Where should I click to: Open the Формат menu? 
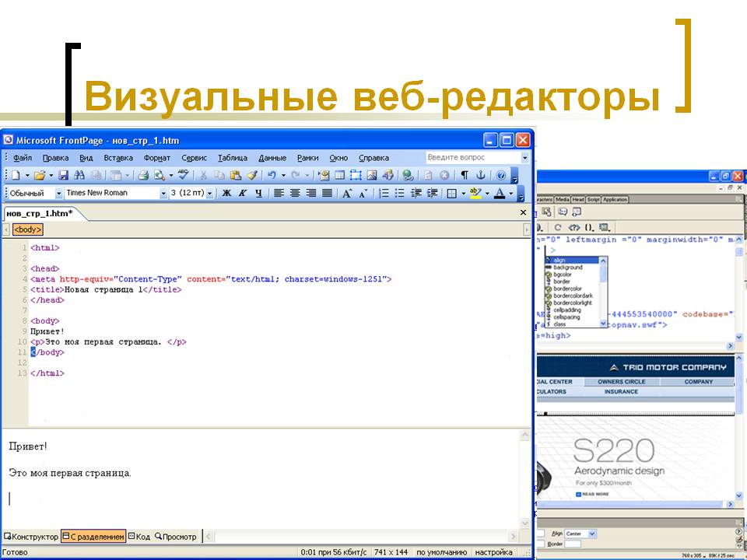pos(157,158)
